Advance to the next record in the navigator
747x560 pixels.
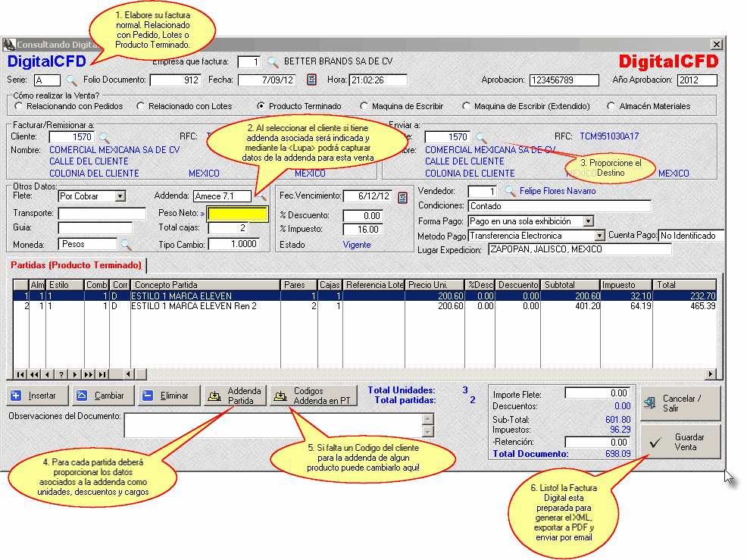(75, 374)
